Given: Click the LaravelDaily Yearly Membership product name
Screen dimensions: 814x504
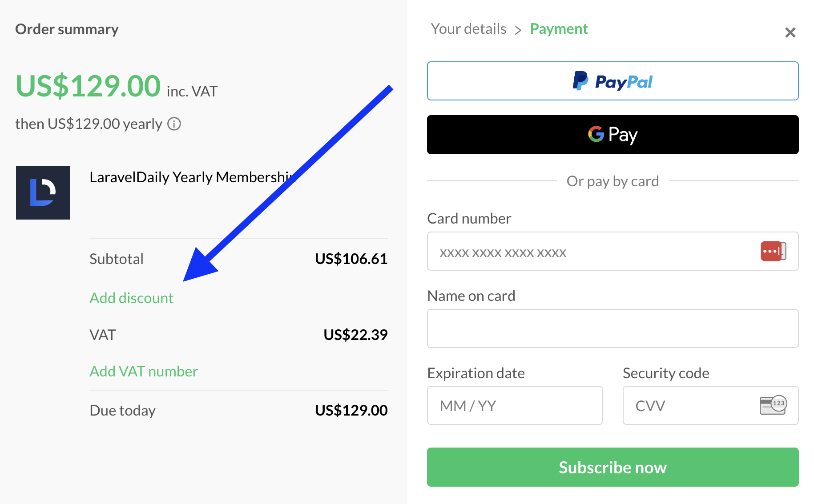Looking at the screenshot, I should tap(193, 177).
